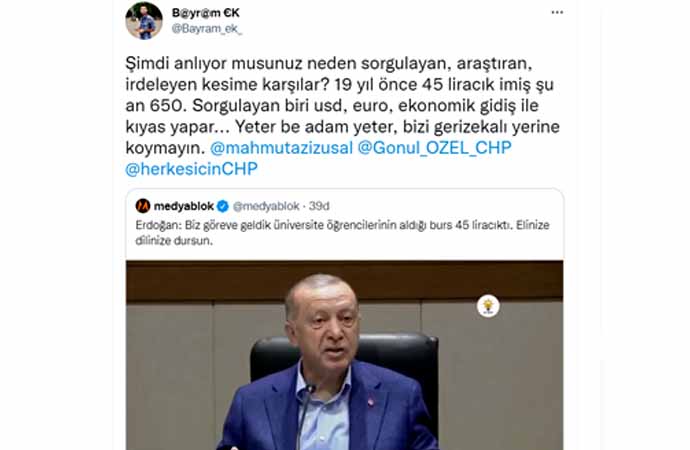The image size is (690, 450).
Task: Click the 39d timestamp on quoted tweet
Action: [319, 206]
